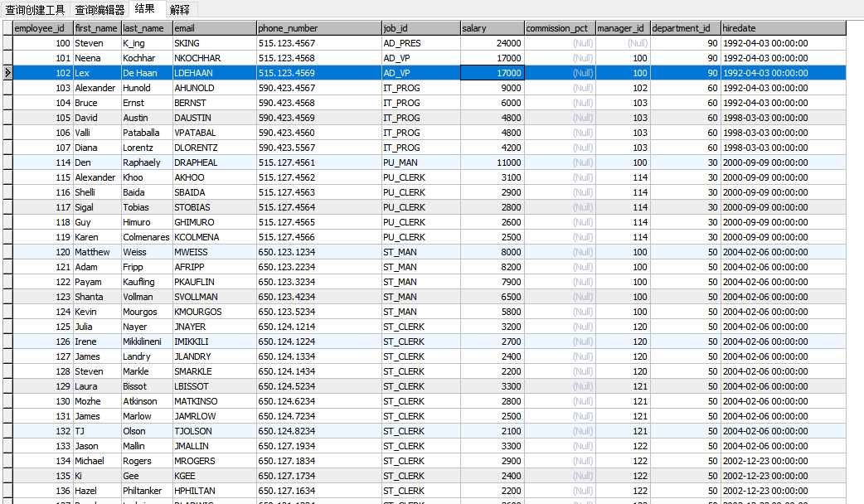864x504 pixels.
Task: Select the KMOURGOS email cell
Action: (x=215, y=311)
